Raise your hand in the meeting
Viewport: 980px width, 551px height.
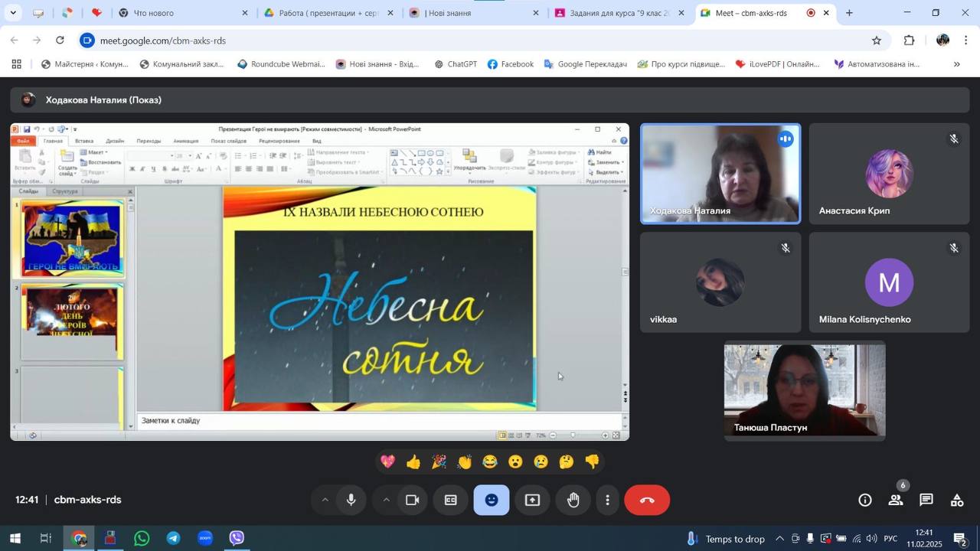[573, 500]
